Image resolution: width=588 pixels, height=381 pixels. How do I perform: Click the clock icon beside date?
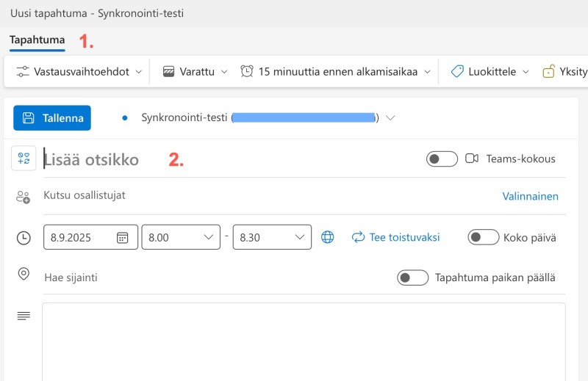24,237
